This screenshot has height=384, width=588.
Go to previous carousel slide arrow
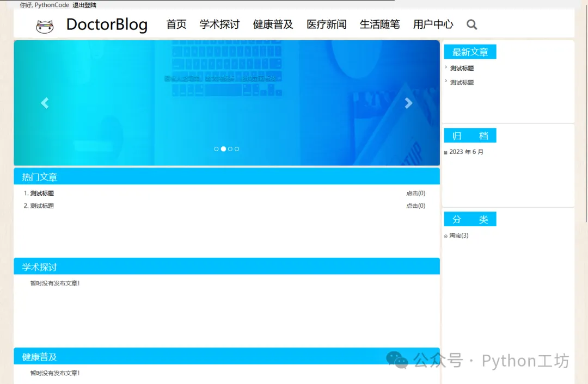[45, 103]
